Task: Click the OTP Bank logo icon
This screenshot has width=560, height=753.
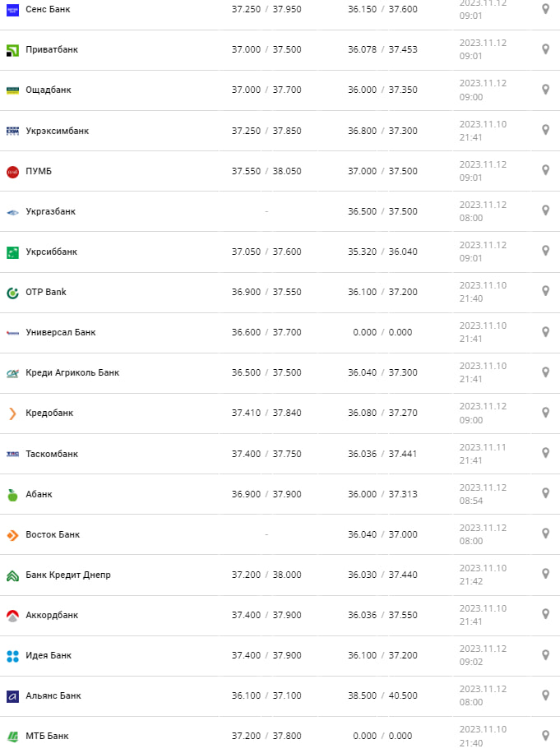Action: 12,293
